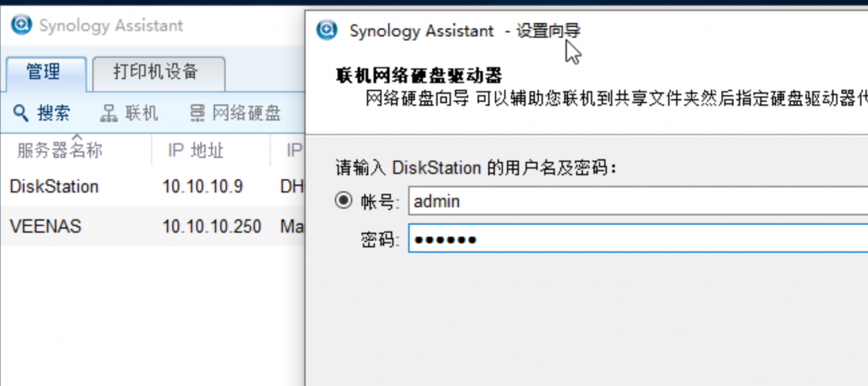Toggle the sort arrow above 服务器名称

coord(75,137)
